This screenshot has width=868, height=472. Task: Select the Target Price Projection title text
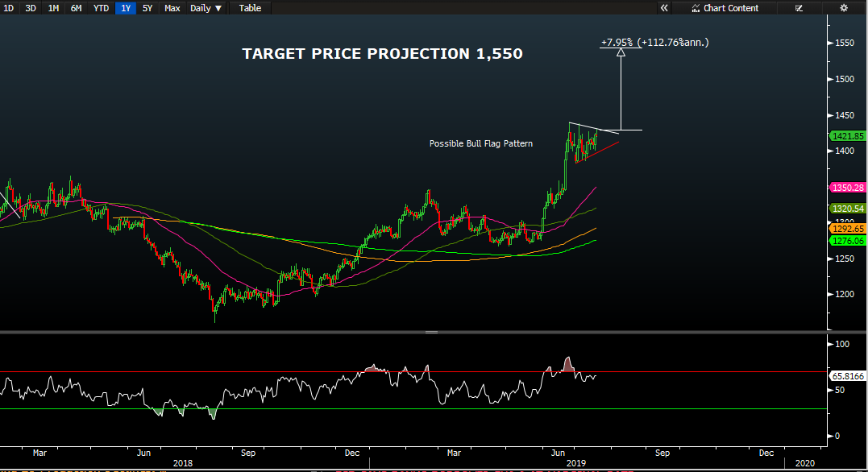(x=382, y=54)
